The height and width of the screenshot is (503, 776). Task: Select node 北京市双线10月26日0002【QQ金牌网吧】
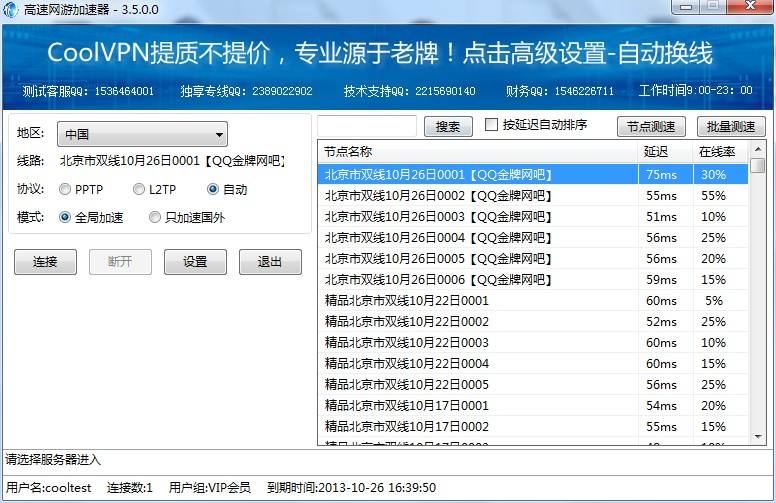(x=533, y=196)
